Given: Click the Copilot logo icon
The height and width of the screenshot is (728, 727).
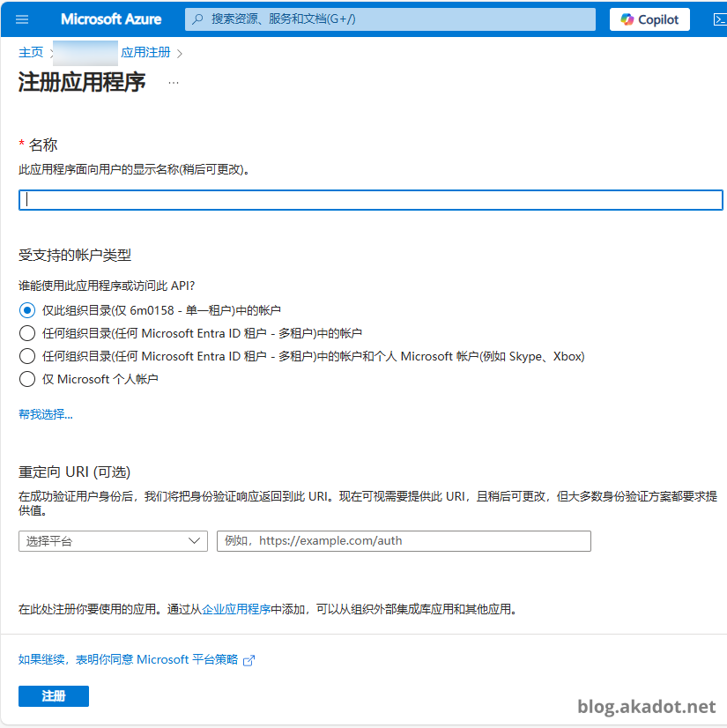Looking at the screenshot, I should coord(627,19).
